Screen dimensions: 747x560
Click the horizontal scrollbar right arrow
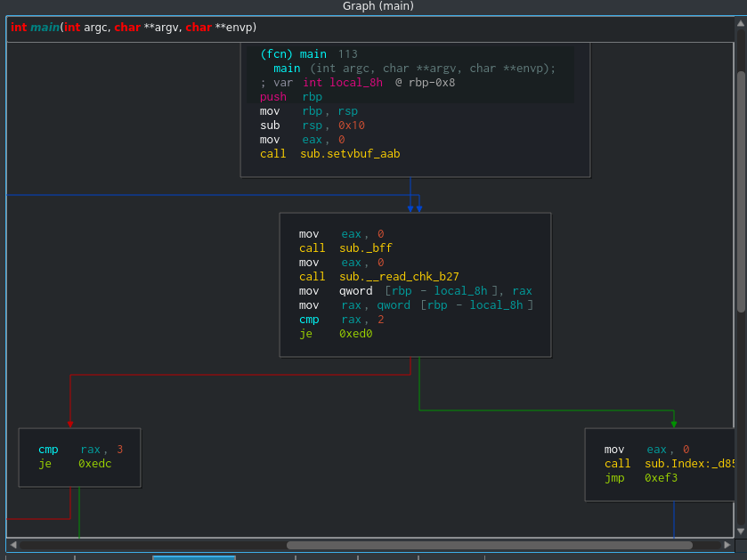[x=727, y=545]
